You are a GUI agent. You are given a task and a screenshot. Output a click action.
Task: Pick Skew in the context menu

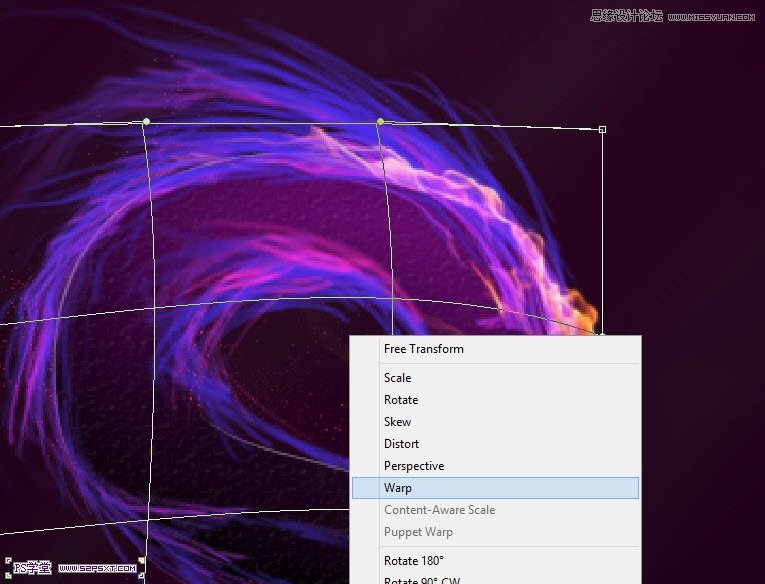click(495, 422)
